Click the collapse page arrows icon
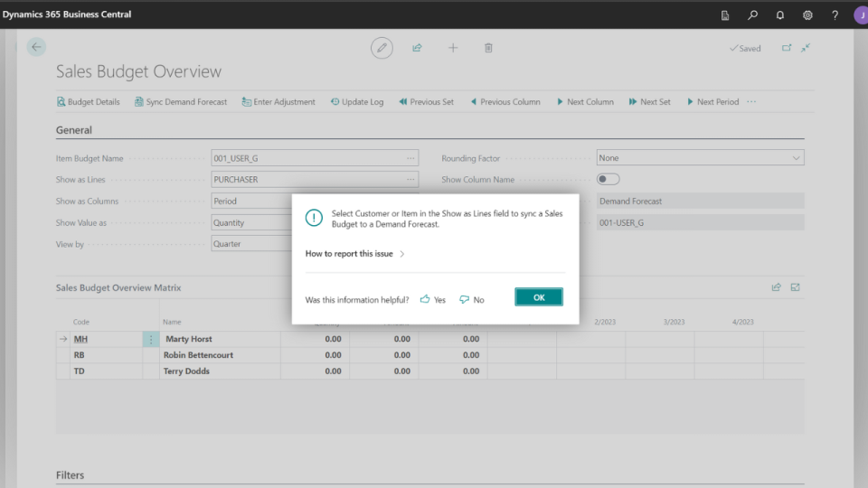The width and height of the screenshot is (868, 488). tap(806, 48)
